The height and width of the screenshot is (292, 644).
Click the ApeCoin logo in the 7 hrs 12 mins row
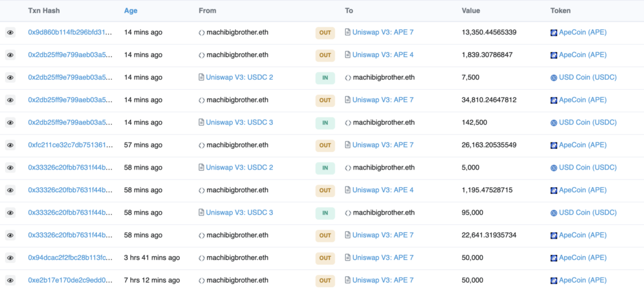pyautogui.click(x=553, y=281)
